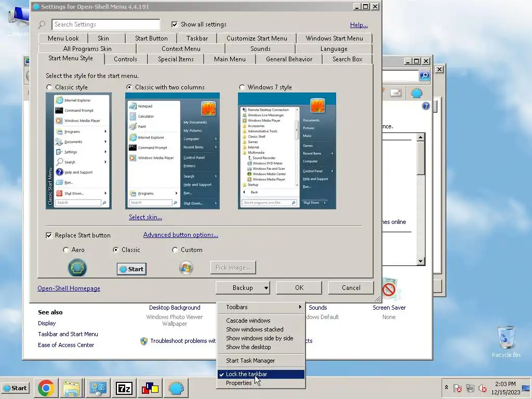Click the muted volume tray icon
532x399 pixels.
point(482,388)
